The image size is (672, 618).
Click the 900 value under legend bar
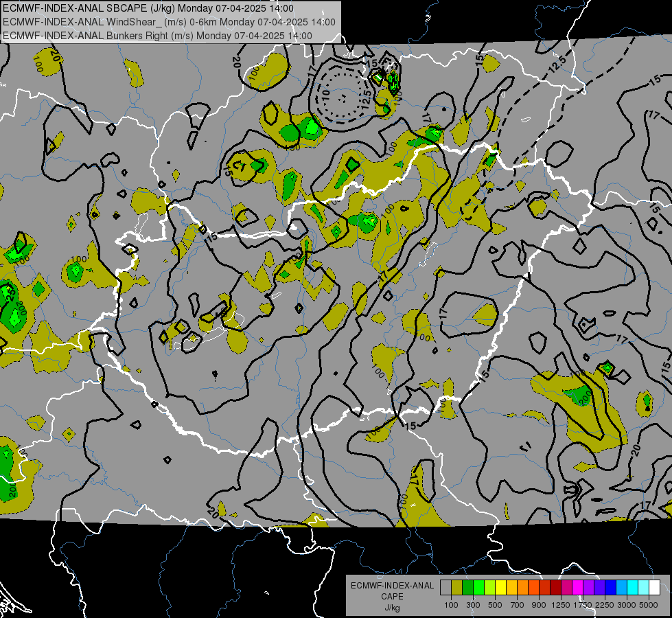point(539,605)
